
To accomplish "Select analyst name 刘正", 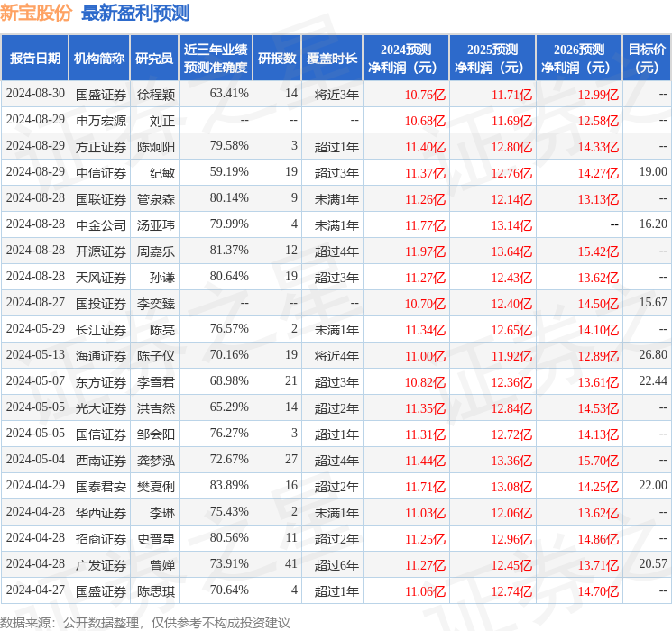I will point(162,121).
